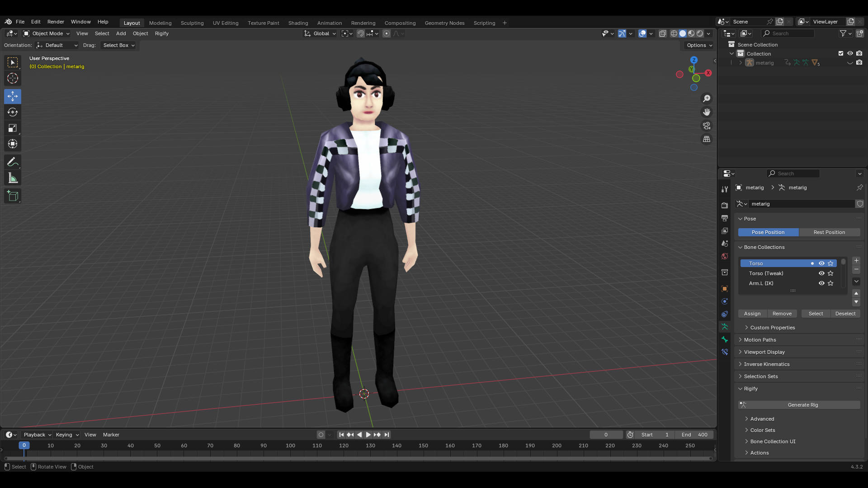
Task: Select the Cursor tool in toolbar
Action: [x=13, y=78]
